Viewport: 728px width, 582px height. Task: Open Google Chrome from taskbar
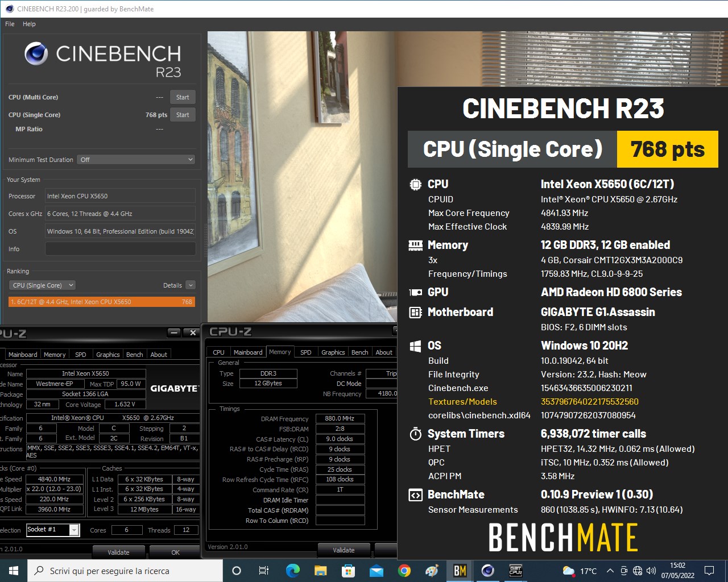click(404, 571)
